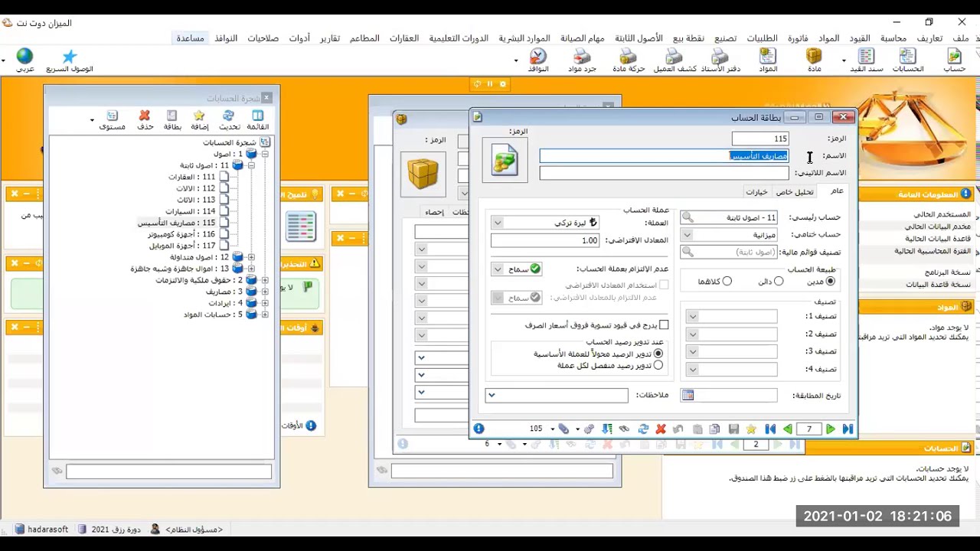Click الاسم اللاتيني Latin name field

pos(664,174)
